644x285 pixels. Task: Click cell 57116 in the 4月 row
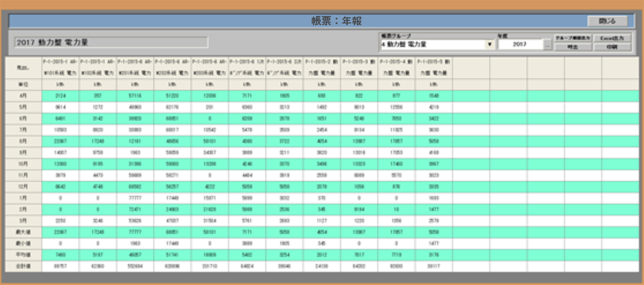(x=135, y=96)
